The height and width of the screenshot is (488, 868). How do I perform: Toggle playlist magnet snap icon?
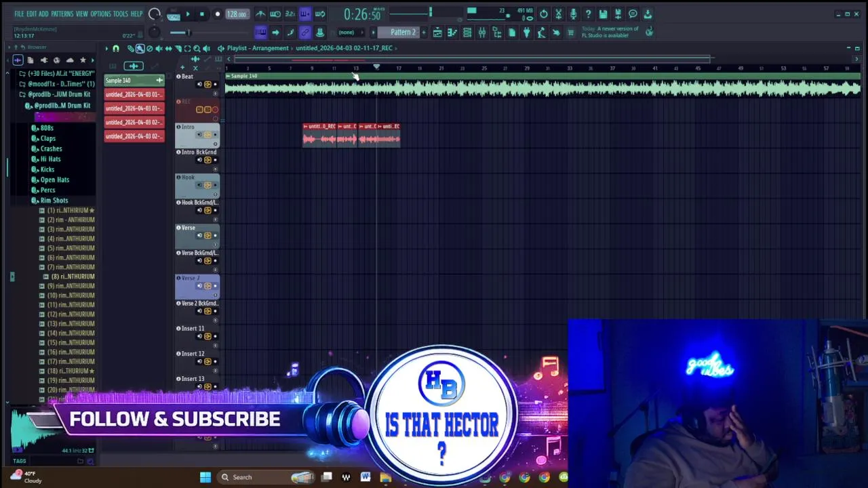click(116, 48)
